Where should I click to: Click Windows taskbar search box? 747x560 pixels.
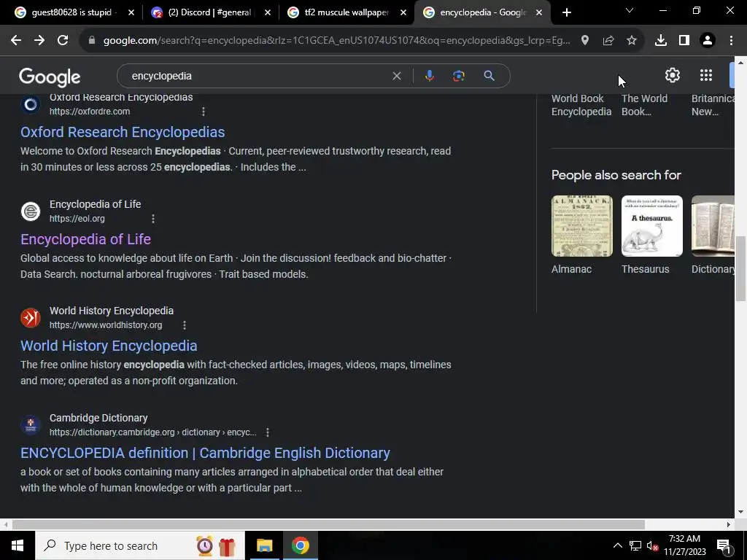(x=139, y=545)
